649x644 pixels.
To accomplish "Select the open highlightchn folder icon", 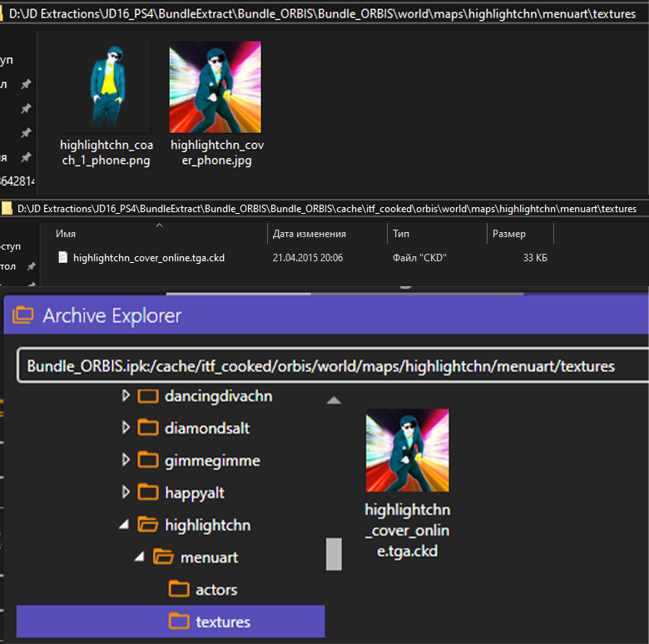I will (x=148, y=524).
